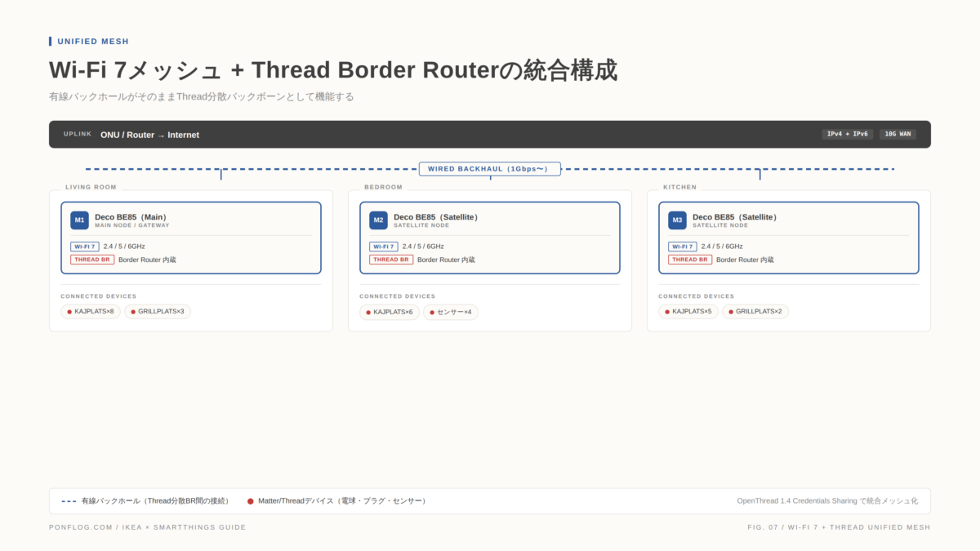Select the GRILLPLATS×3 device chip

tap(158, 312)
